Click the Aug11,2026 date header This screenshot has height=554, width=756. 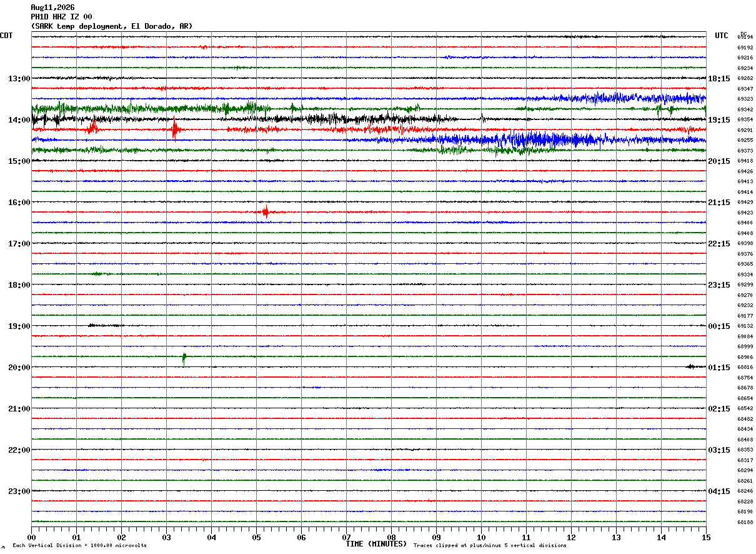point(52,8)
